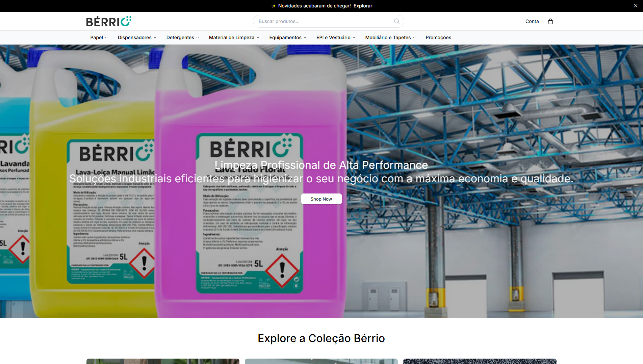Viewport: 643px width, 364px height.
Task: Click the Bérrio logo in header
Action: coord(109,21)
